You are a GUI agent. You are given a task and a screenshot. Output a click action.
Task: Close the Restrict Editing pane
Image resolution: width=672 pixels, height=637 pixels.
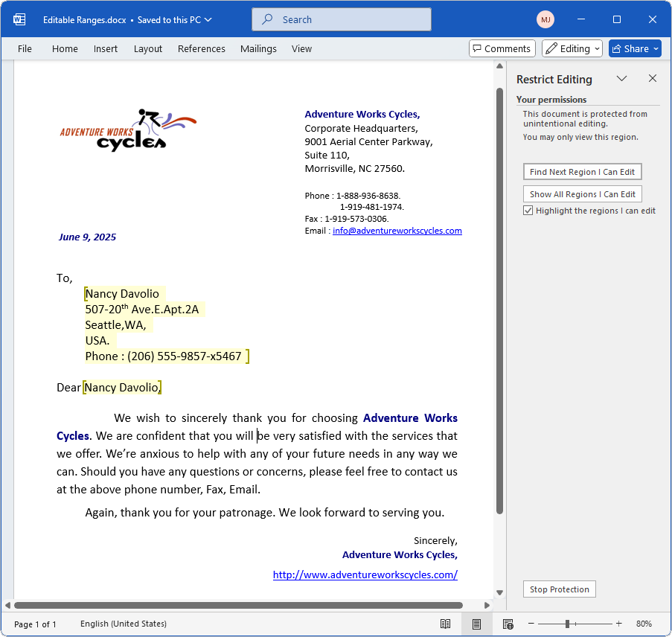pyautogui.click(x=653, y=78)
